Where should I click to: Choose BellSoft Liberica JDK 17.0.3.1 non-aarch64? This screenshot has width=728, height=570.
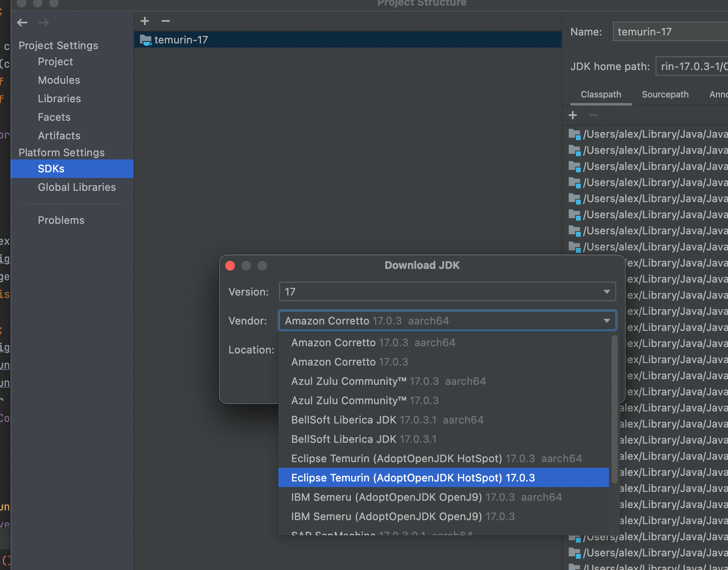coord(444,439)
